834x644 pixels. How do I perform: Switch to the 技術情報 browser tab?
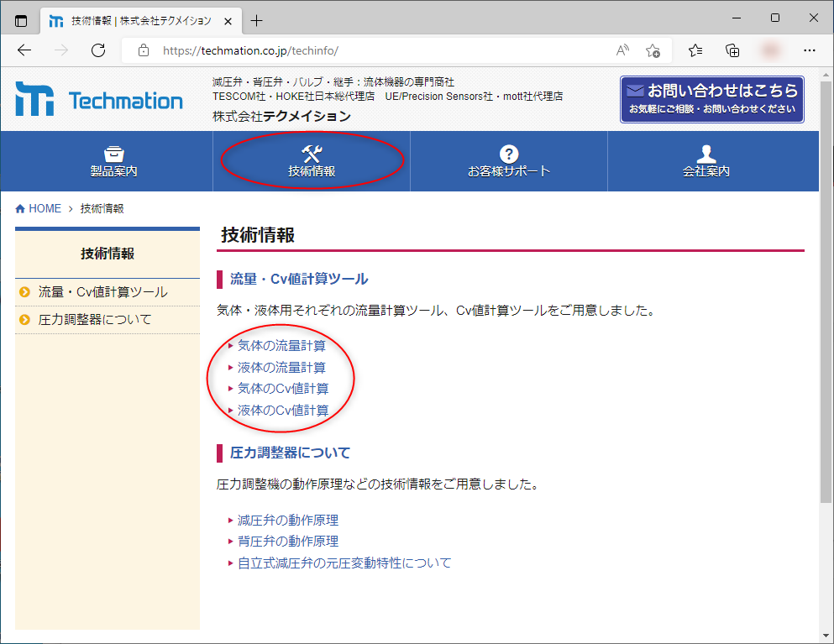tap(134, 18)
